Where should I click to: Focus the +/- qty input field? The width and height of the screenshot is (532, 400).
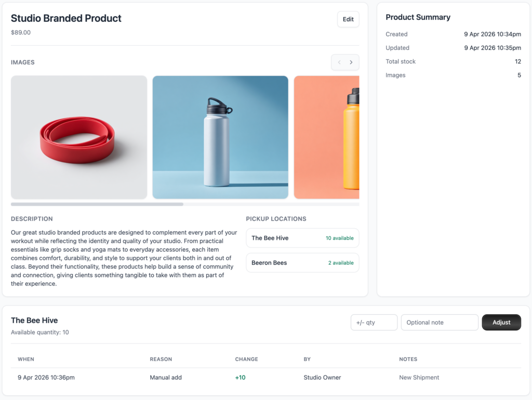point(374,322)
